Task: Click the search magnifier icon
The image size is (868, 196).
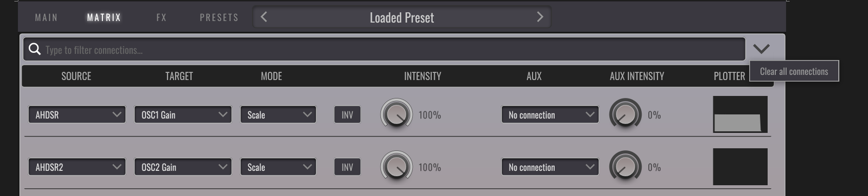Action: [35, 49]
